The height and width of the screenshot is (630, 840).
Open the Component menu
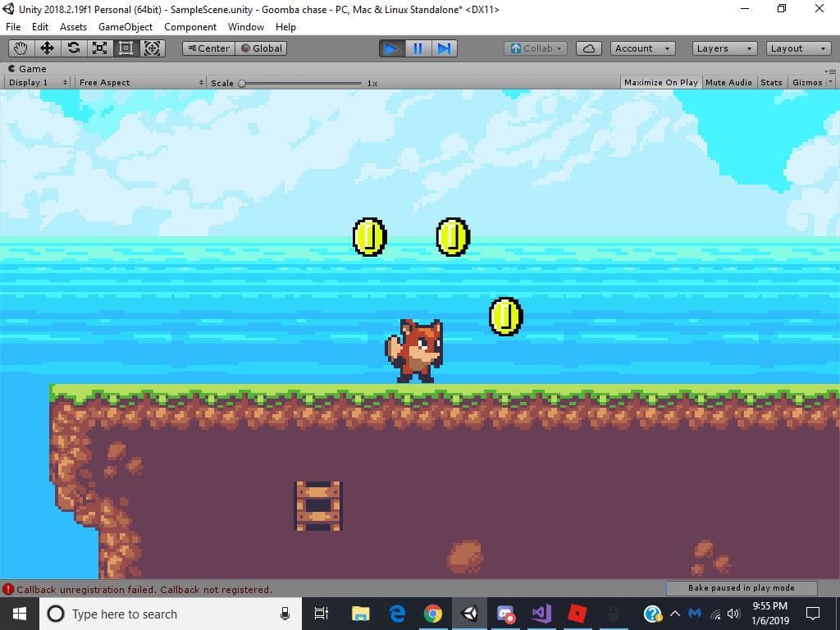click(x=190, y=27)
